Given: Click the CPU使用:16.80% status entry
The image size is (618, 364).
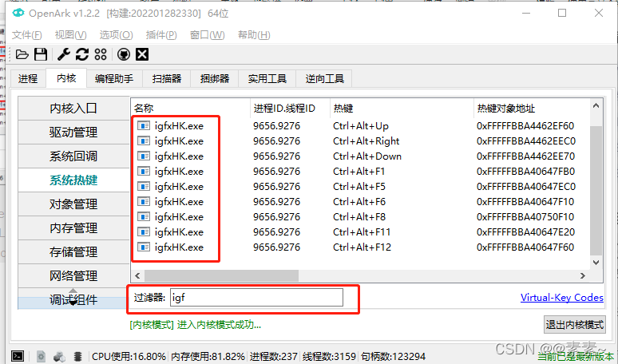Looking at the screenshot, I should tap(129, 357).
